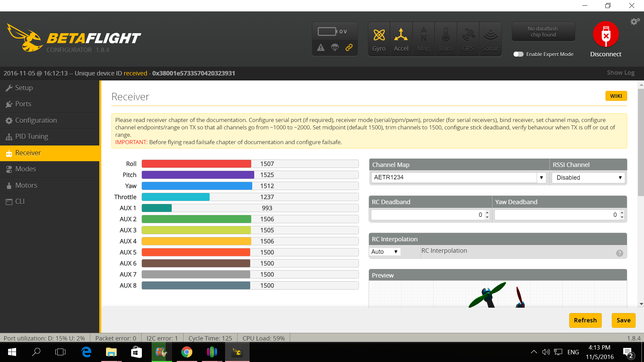Select the Setup tab in sidebar
The image size is (644, 362).
(23, 87)
